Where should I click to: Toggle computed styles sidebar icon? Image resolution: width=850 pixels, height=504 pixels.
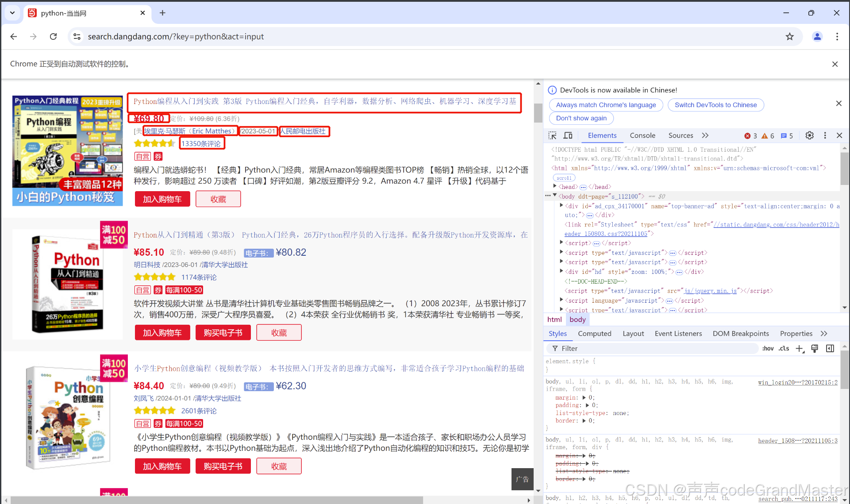tap(830, 349)
